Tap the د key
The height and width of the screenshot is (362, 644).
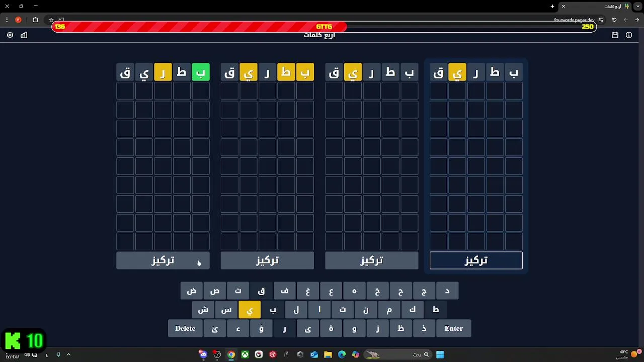447,291
